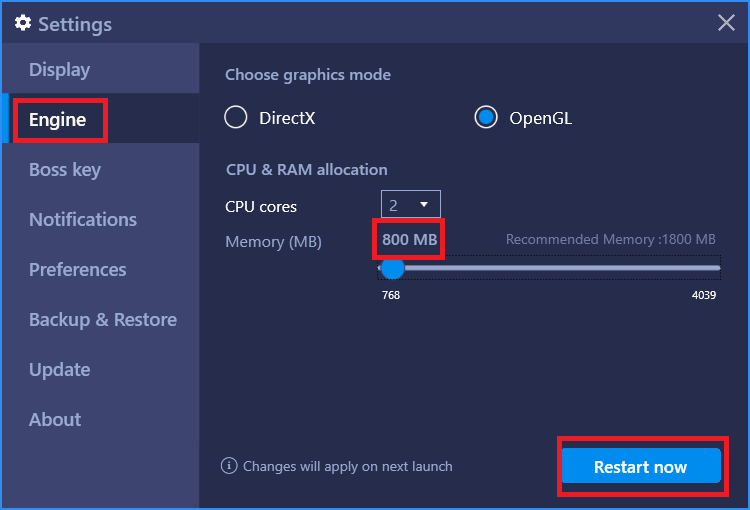This screenshot has width=750, height=510.
Task: Click the Recommended Memory 1800 MB text
Action: 610,239
